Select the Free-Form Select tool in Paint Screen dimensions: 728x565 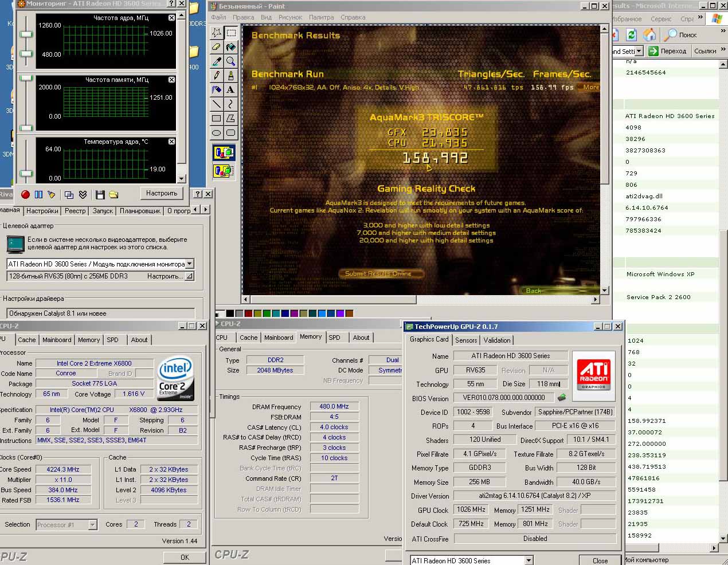(x=216, y=33)
